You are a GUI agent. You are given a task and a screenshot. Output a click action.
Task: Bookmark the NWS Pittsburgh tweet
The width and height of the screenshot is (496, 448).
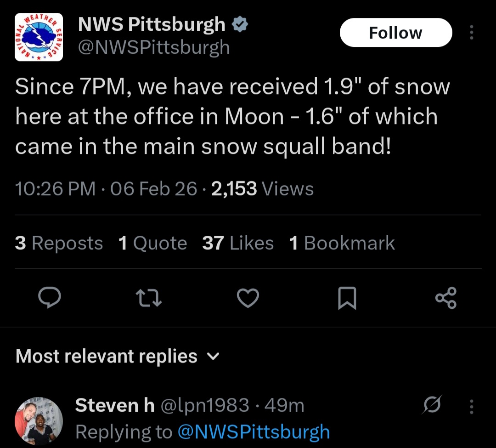point(347,298)
